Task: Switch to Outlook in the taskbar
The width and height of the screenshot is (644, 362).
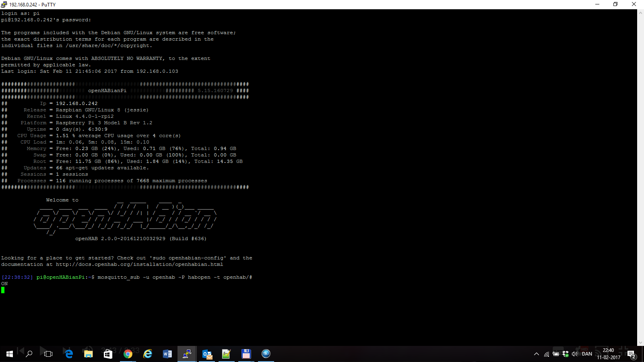Action: 207,354
